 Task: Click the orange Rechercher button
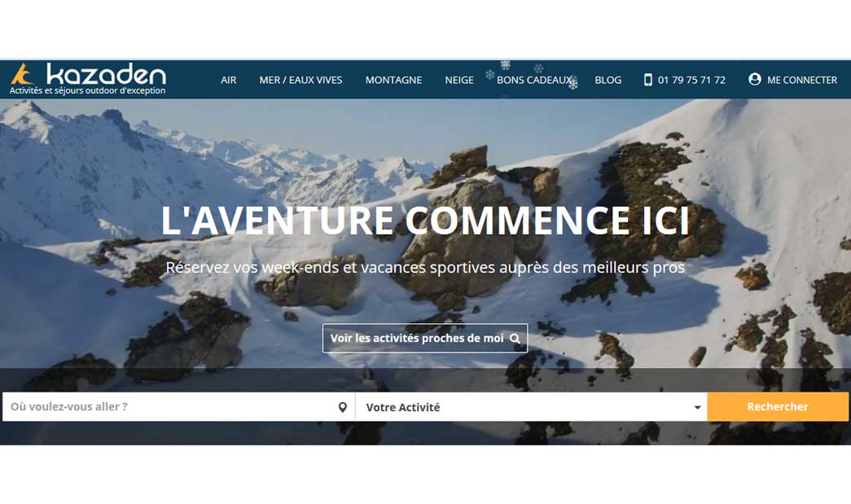778,407
